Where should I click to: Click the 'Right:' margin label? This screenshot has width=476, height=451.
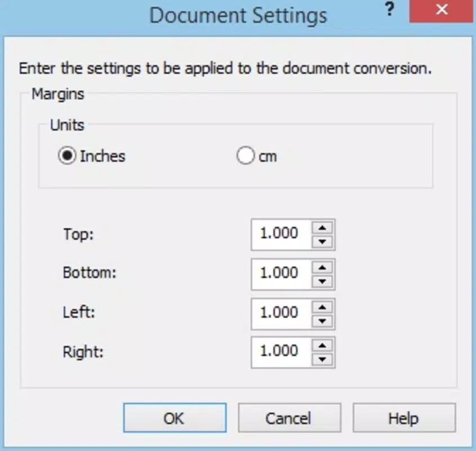point(83,352)
